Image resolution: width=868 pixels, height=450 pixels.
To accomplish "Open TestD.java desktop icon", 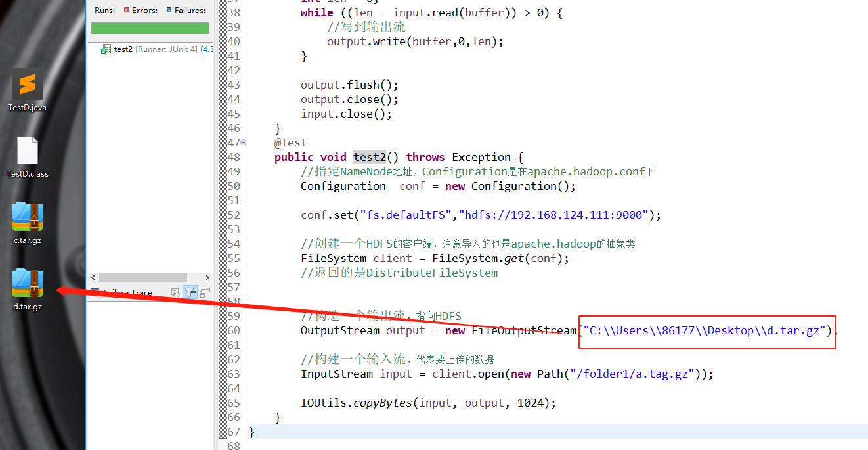I will pos(27,85).
